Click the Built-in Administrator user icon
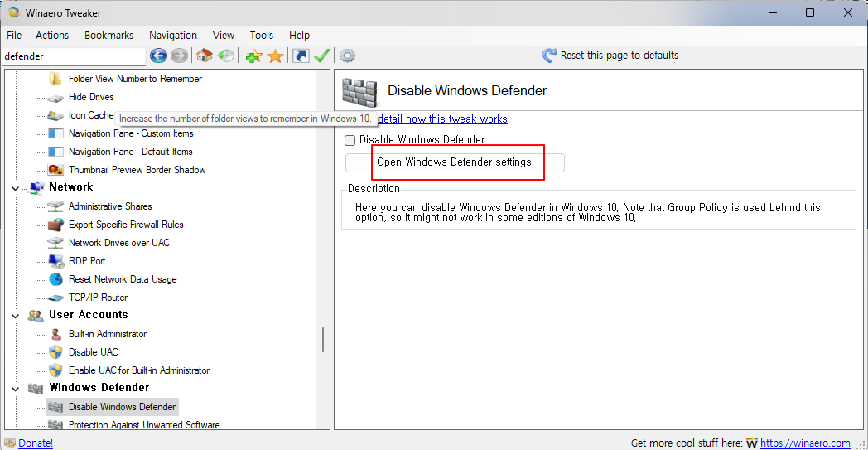 (55, 334)
